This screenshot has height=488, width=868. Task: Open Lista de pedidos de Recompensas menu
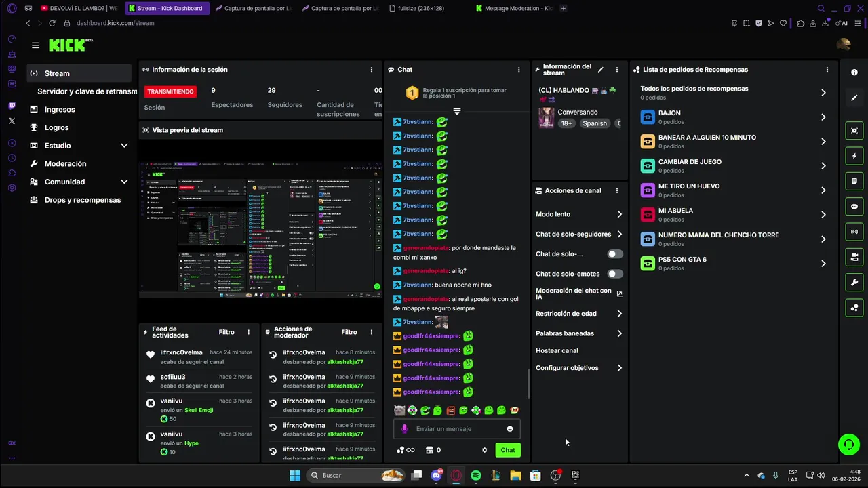click(x=827, y=70)
